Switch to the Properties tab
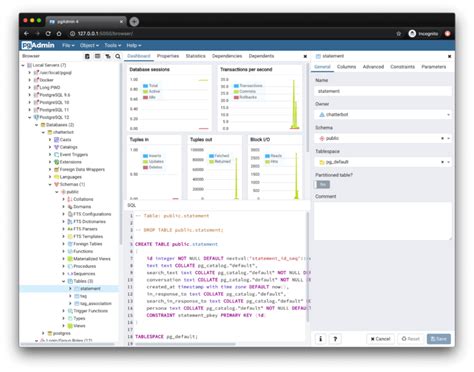This screenshot has width=474, height=372. [x=168, y=56]
